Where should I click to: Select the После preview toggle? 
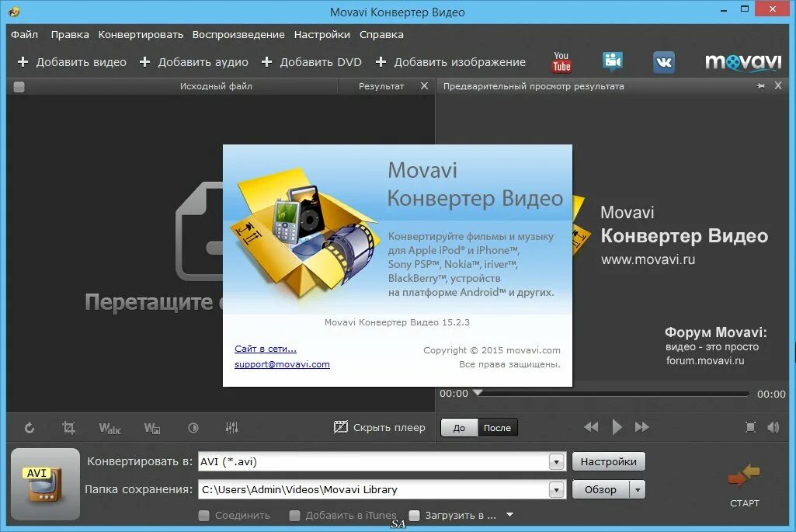[498, 427]
